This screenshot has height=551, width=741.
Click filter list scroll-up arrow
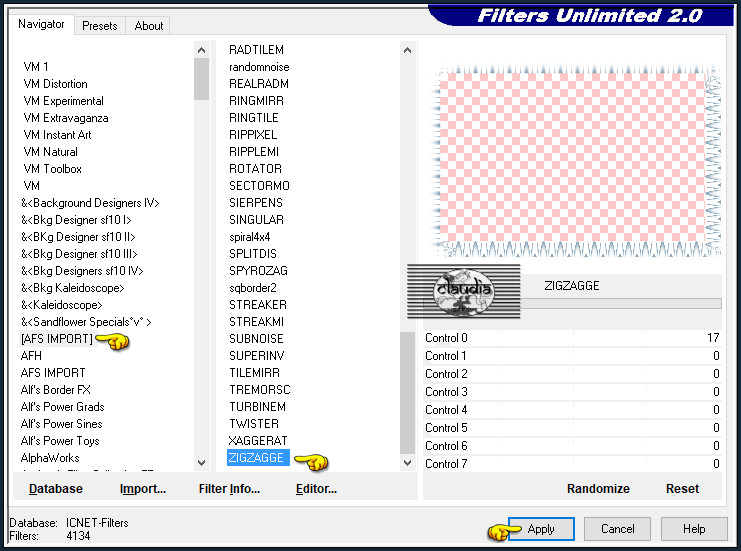coord(407,50)
